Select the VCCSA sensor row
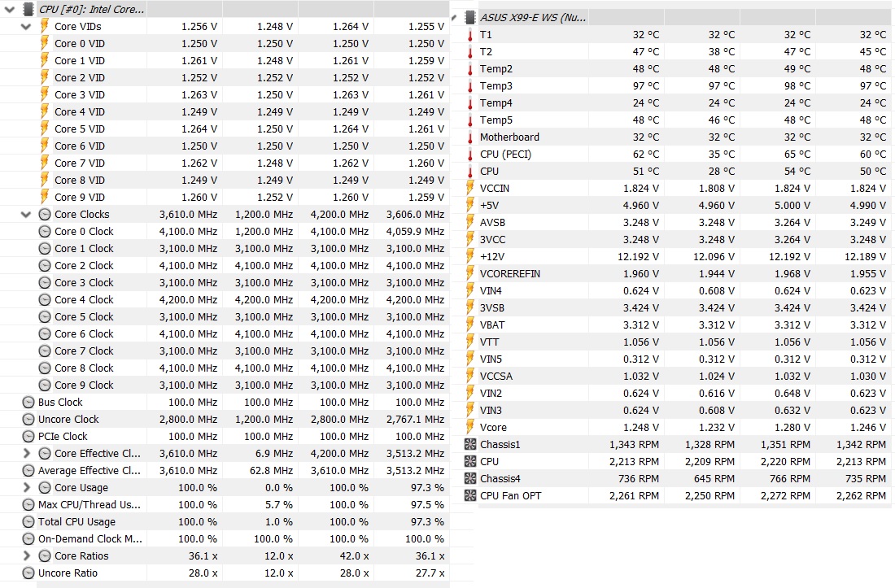895x588 pixels. click(678, 377)
